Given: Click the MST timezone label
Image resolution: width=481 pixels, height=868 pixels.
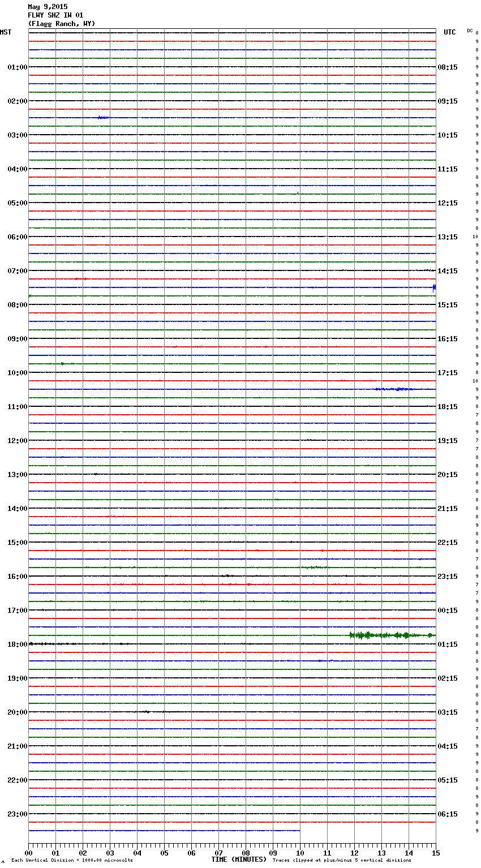Looking at the screenshot, I should click(x=6, y=32).
